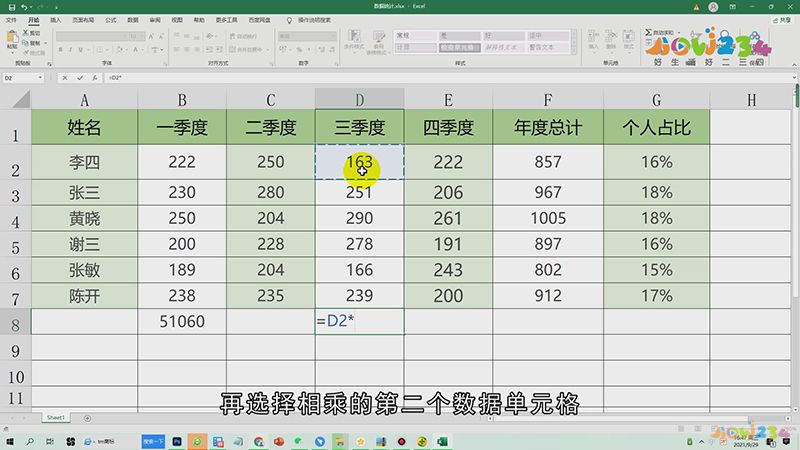Select cell containing 1005
Image resolution: width=800 pixels, height=450 pixels.
pos(548,219)
